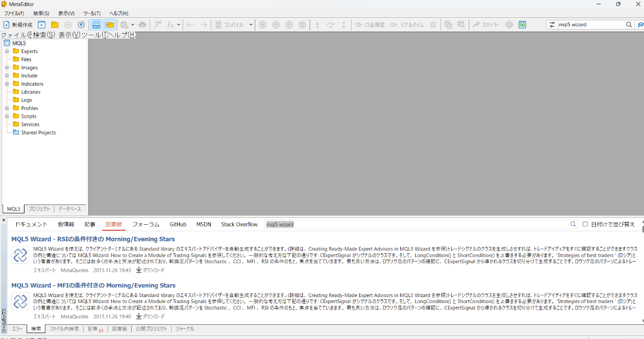Click the top toolbar search magnifier
This screenshot has width=644, height=339.
(x=629, y=25)
